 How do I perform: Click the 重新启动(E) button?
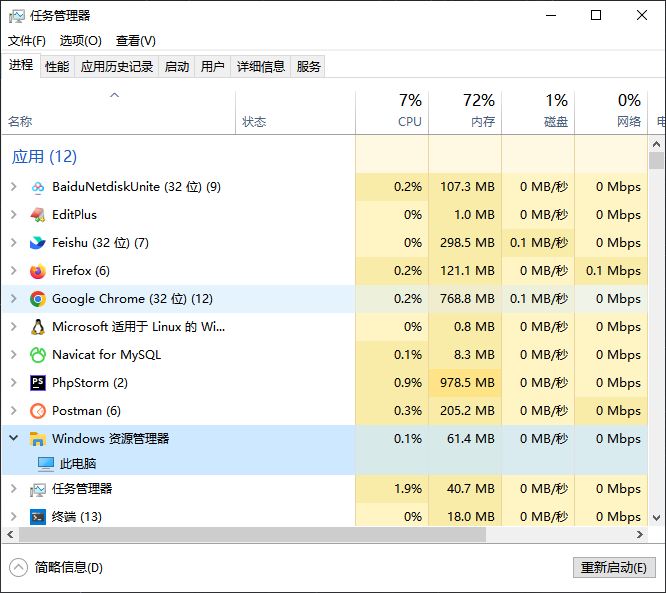click(x=613, y=567)
